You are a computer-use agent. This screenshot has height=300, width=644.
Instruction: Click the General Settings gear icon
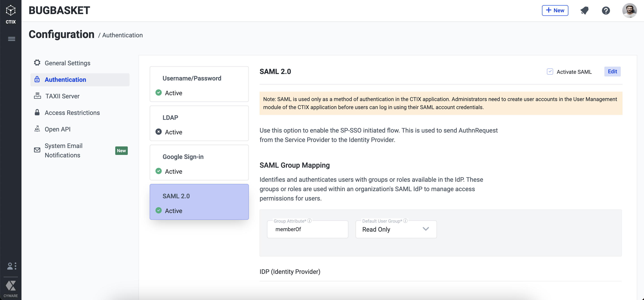pyautogui.click(x=37, y=63)
